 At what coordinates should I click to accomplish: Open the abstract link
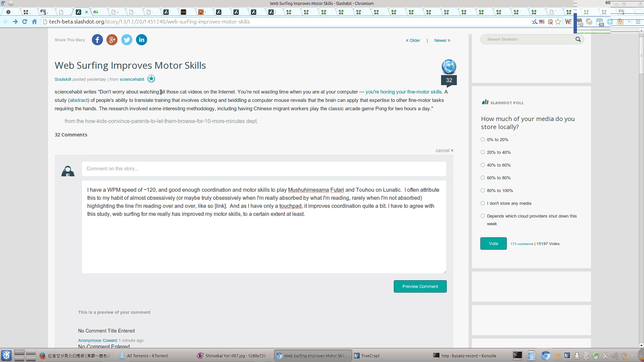pyautogui.click(x=78, y=100)
